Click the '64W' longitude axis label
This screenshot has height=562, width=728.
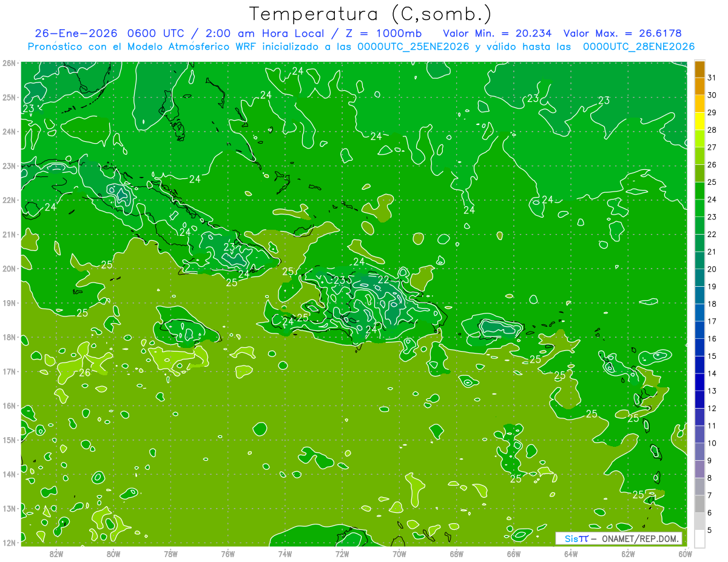click(571, 554)
